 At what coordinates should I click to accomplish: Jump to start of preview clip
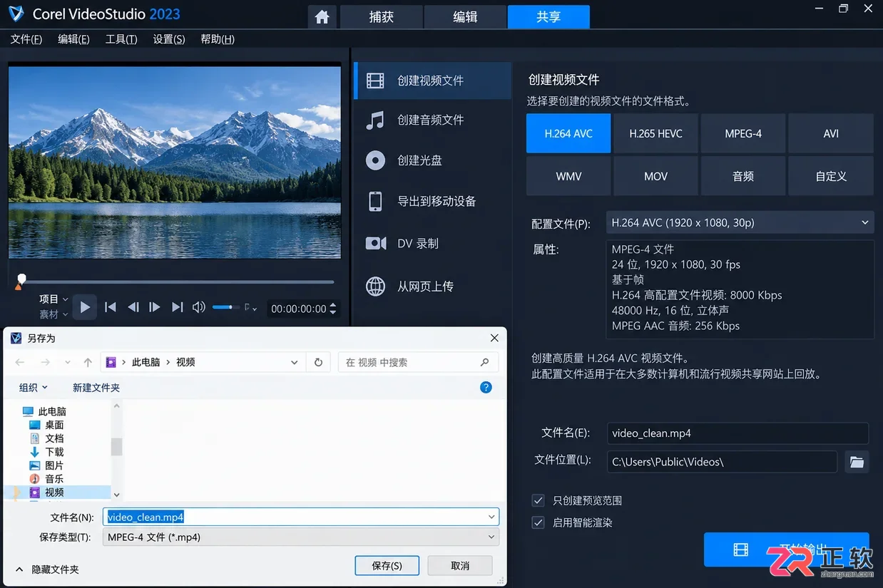110,307
